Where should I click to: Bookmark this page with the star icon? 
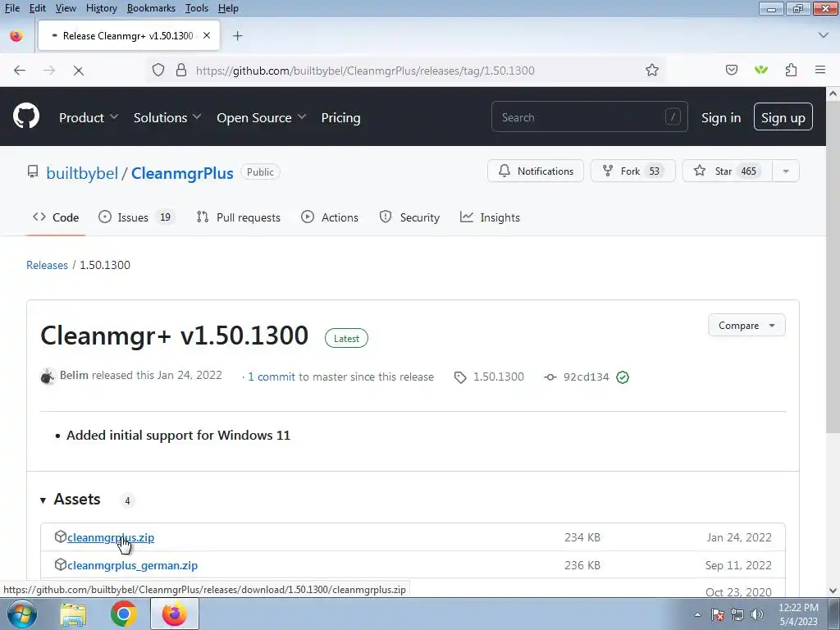(x=652, y=71)
